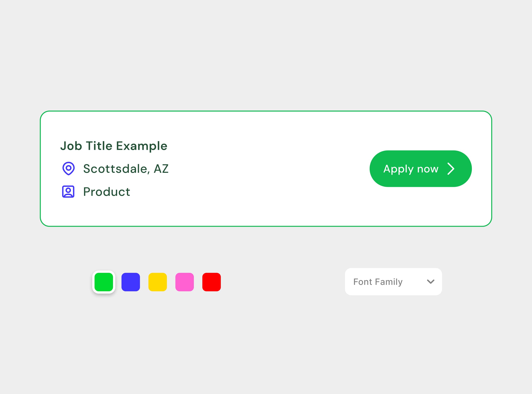Select the Job Title Example heading
The width and height of the screenshot is (532, 394).
tap(114, 146)
